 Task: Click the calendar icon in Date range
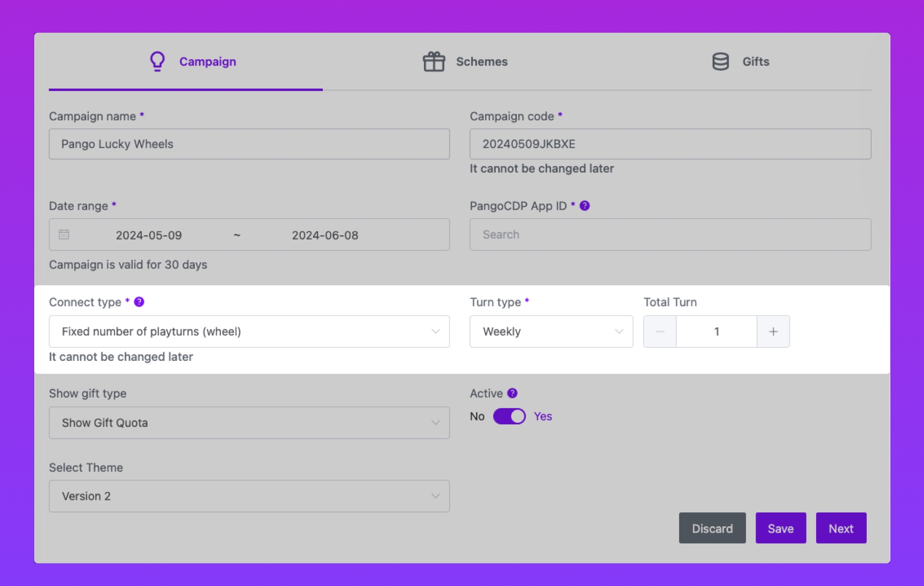click(x=64, y=234)
